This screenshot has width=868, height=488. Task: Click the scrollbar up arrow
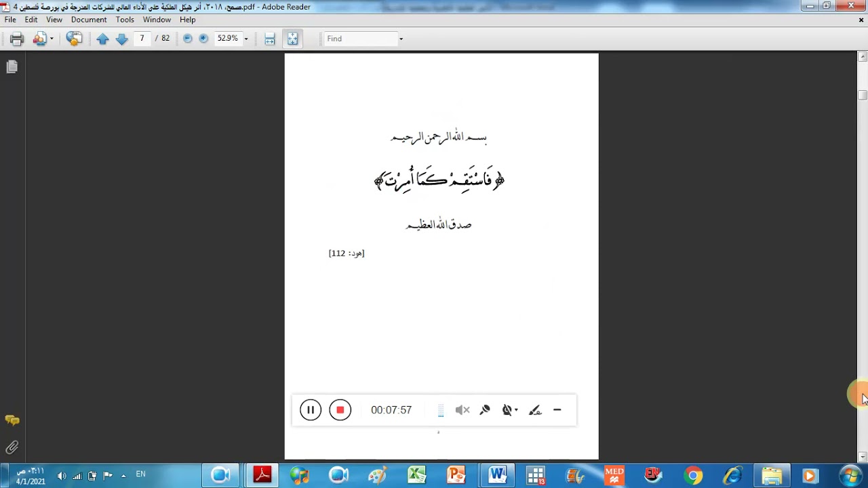click(863, 58)
